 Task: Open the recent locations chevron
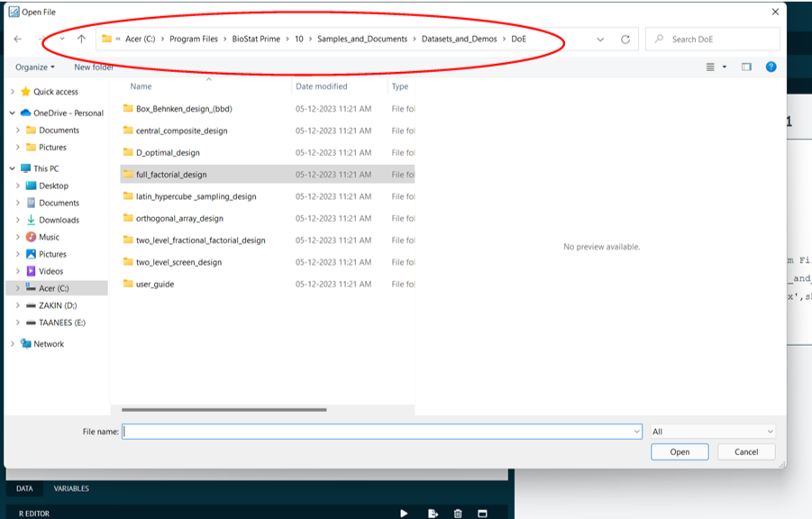tap(62, 39)
